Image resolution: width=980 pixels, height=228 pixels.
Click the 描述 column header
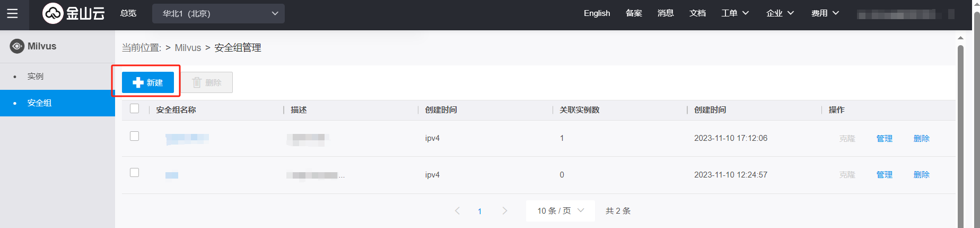pos(299,110)
